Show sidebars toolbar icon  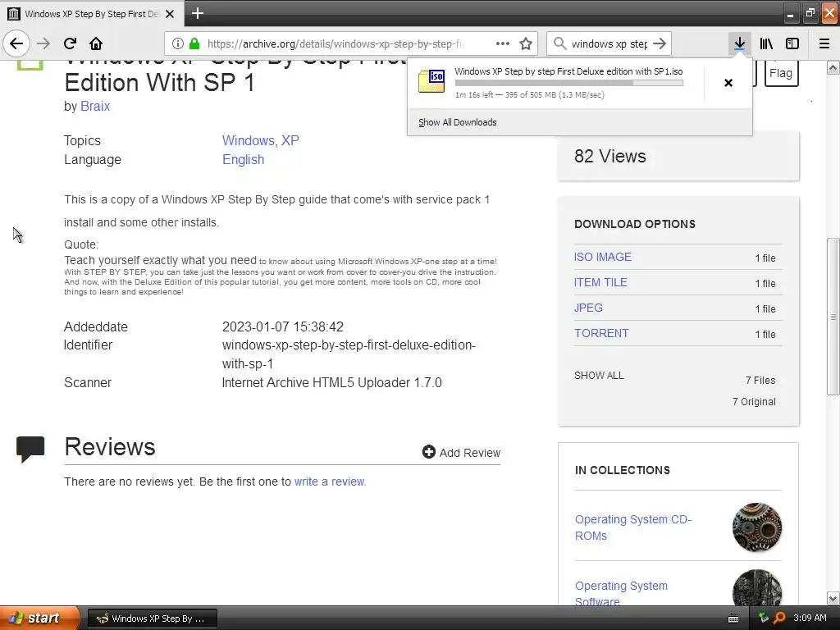[x=792, y=43]
